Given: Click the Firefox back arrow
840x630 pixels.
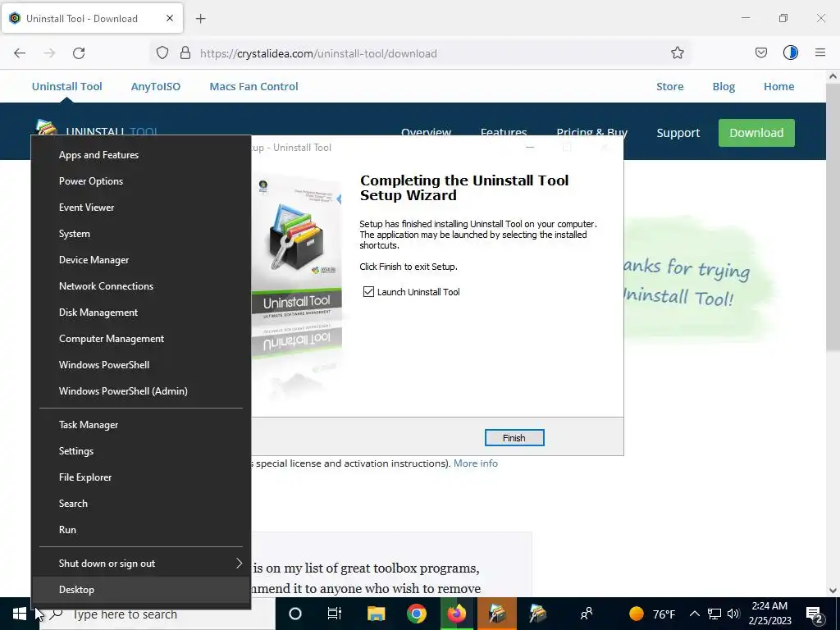Looking at the screenshot, I should pos(20,53).
